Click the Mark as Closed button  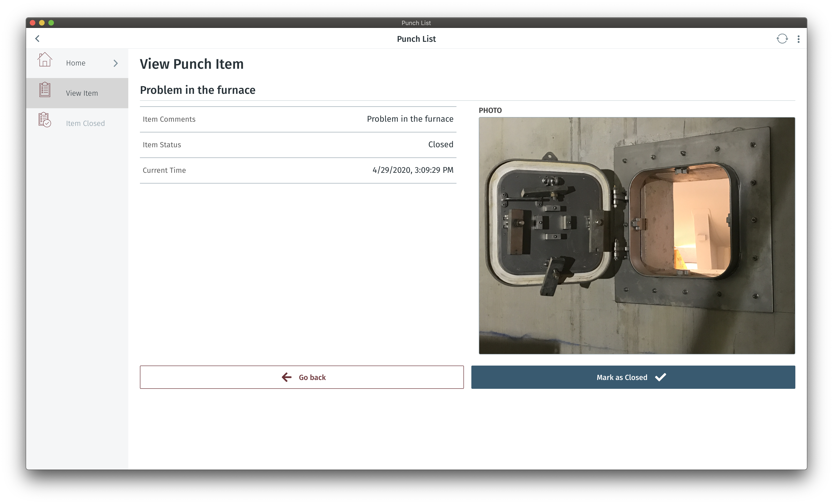pyautogui.click(x=633, y=377)
